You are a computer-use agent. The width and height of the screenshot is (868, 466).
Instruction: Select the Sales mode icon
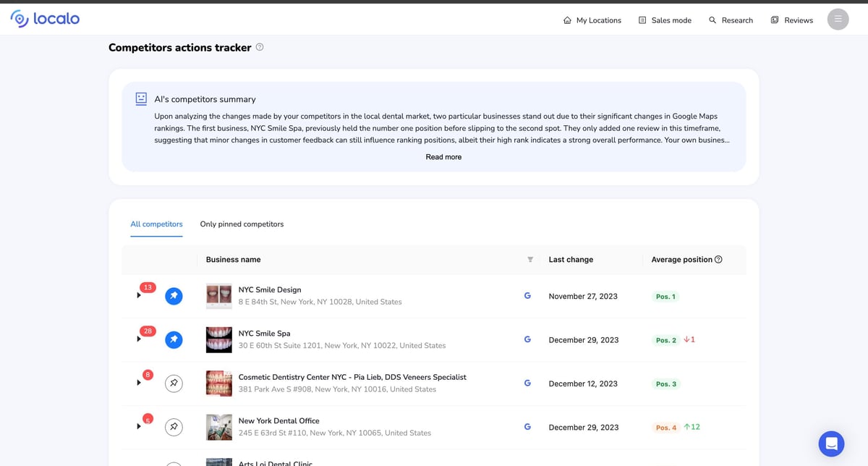click(642, 20)
